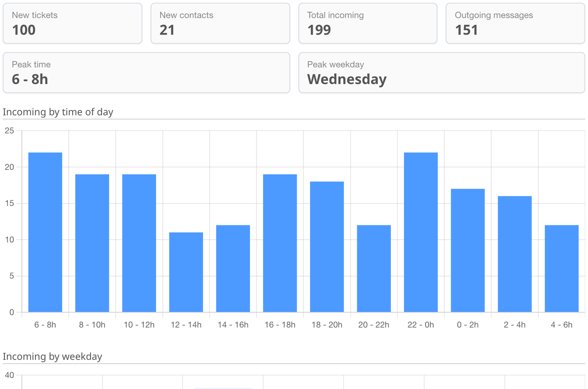Click the chart bar for 8 - 10h
Image resolution: width=588 pixels, height=389 pixels.
coord(92,243)
